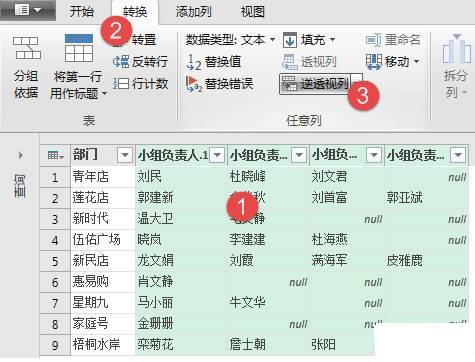The width and height of the screenshot is (475, 362).
Task: Click the cell 青年店
Action: coord(103,177)
